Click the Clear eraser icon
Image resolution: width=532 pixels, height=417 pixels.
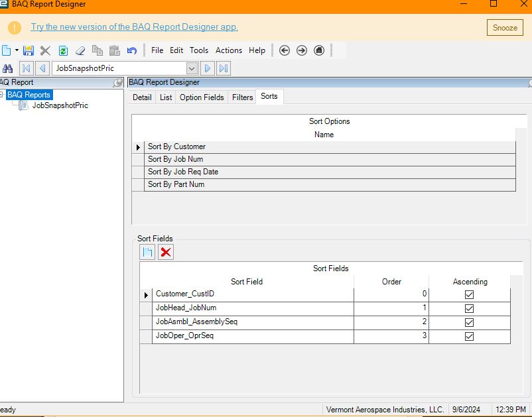[80, 50]
